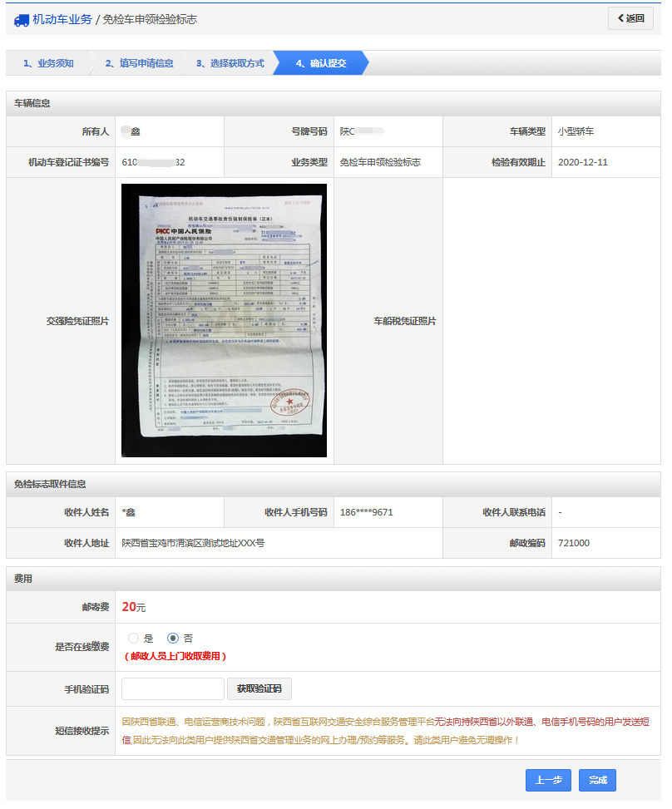Select the 是 radio button for online payment
The height and width of the screenshot is (809, 672).
coord(132,638)
